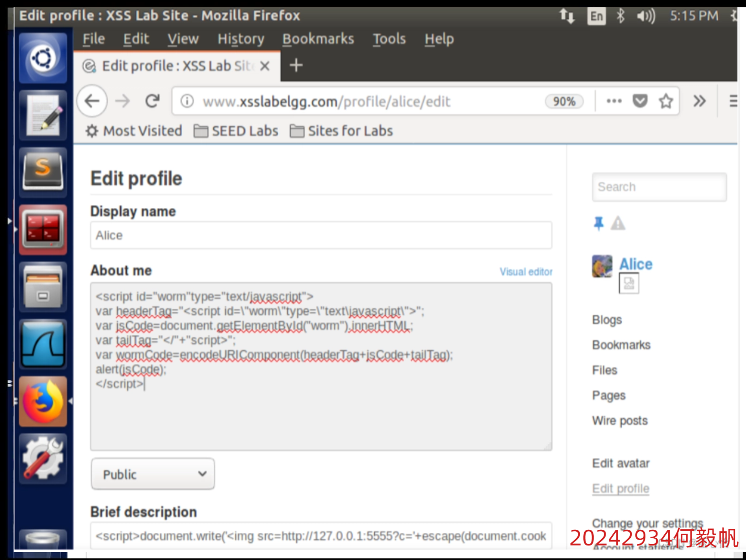Viewport: 746px width, 560px height.
Task: Open Files in sidebar
Action: [605, 370]
